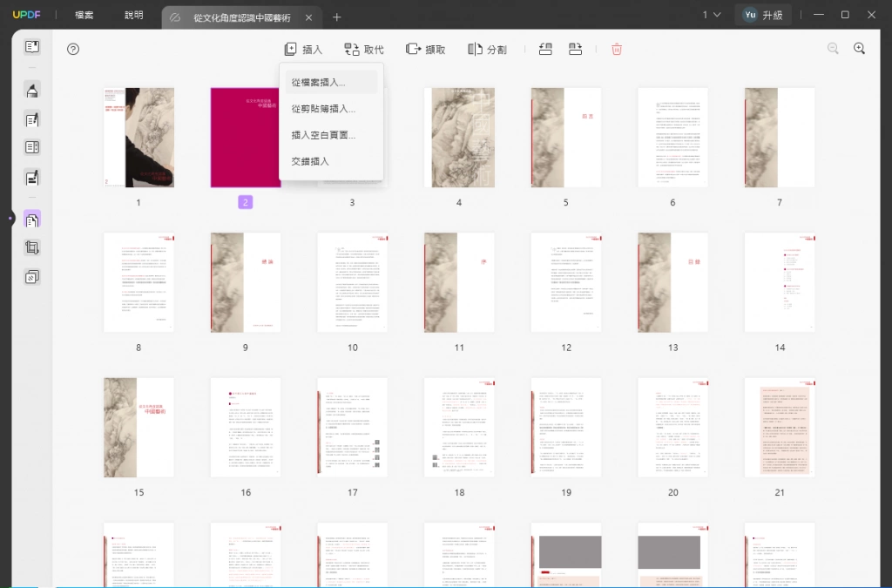Select the Comment highlighter tool in sidebar
Image resolution: width=892 pixels, height=588 pixels.
coord(32,91)
